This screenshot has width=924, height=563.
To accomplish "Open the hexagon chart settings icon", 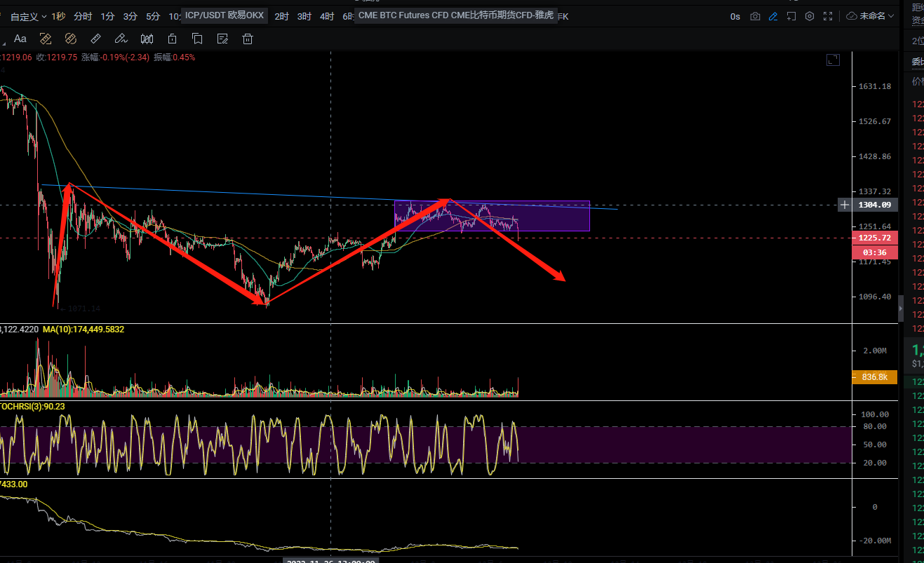I will pyautogui.click(x=810, y=16).
